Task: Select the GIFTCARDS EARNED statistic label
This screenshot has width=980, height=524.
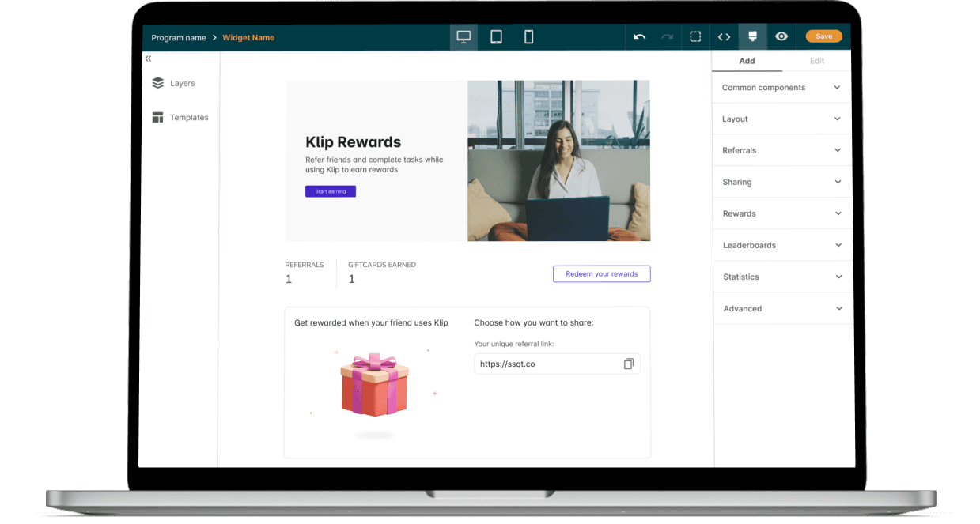Action: pos(382,265)
